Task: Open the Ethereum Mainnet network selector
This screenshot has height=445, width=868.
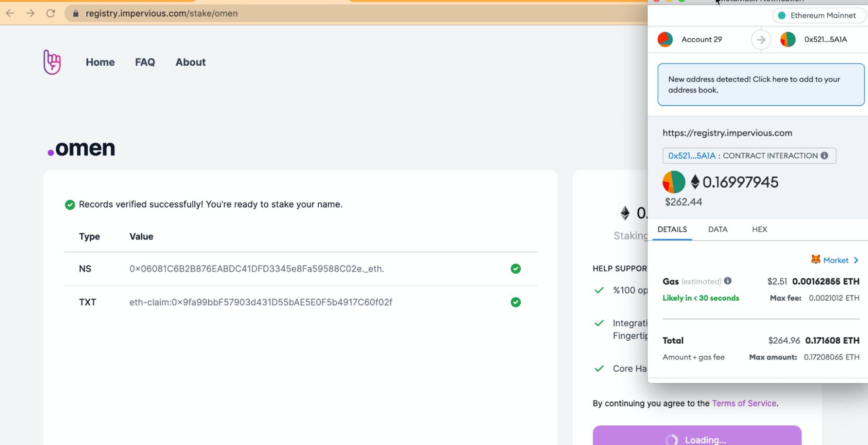Action: point(818,16)
